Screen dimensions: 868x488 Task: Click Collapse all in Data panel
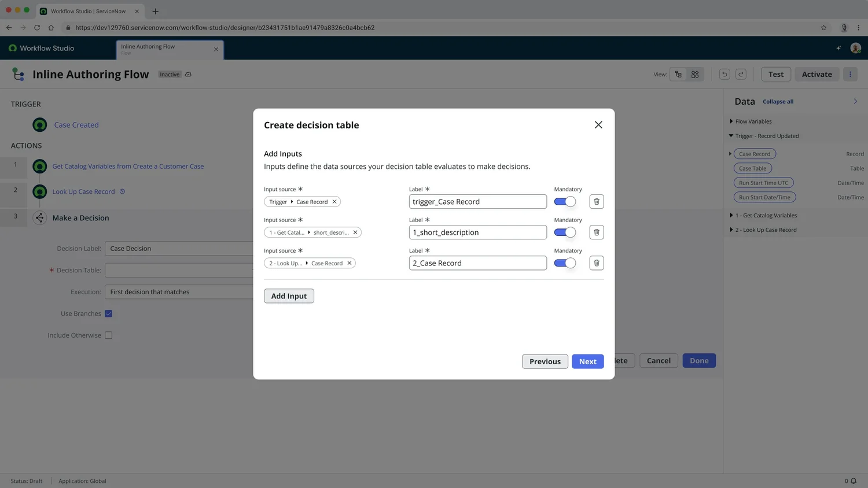point(778,102)
